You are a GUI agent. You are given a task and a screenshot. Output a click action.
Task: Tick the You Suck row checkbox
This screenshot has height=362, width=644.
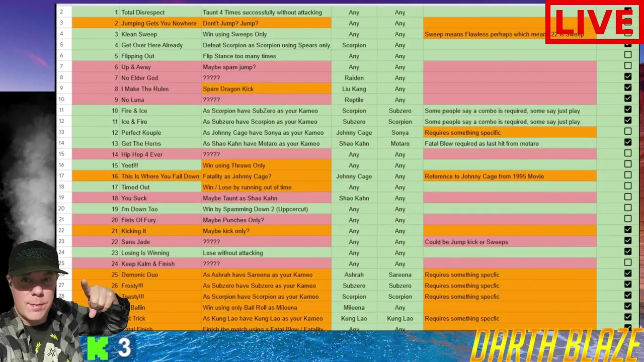[x=628, y=197]
